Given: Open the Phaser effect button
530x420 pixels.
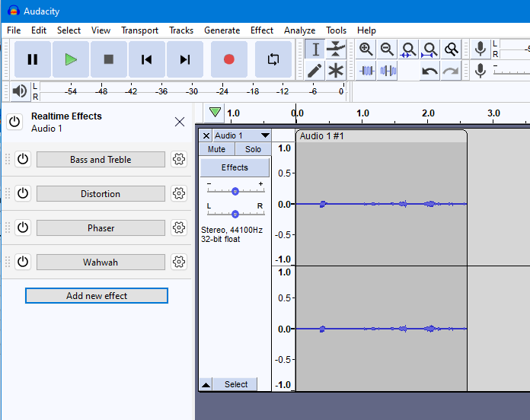Looking at the screenshot, I should [101, 228].
